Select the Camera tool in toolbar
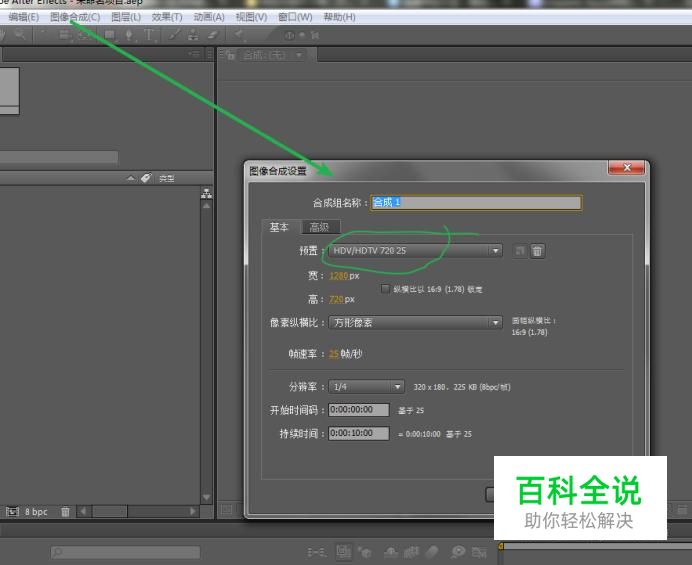Screen dimensions: 692x565 pos(64,34)
